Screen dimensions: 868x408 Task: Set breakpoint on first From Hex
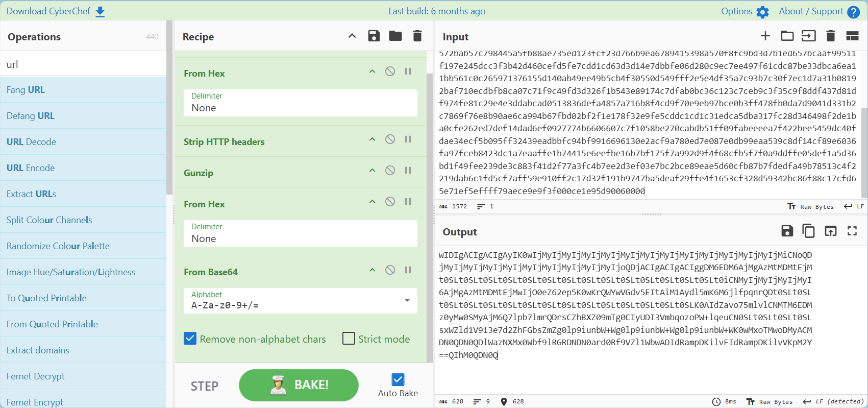tap(408, 71)
